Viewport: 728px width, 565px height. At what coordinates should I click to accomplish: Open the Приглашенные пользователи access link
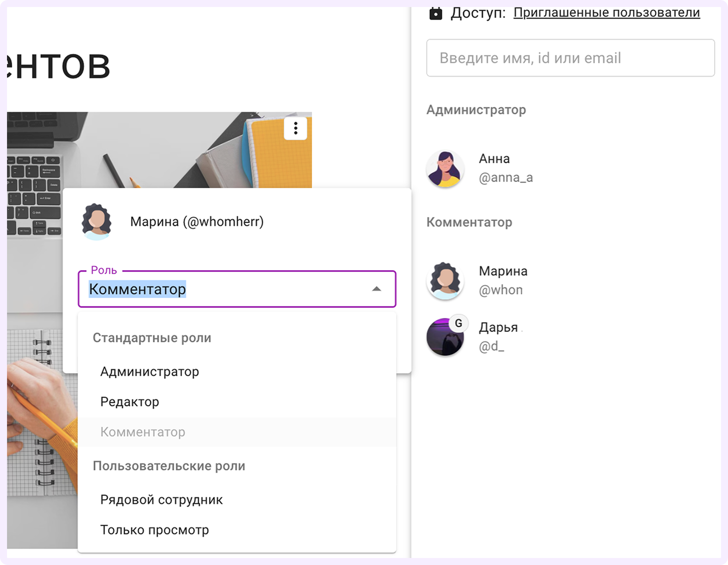606,13
